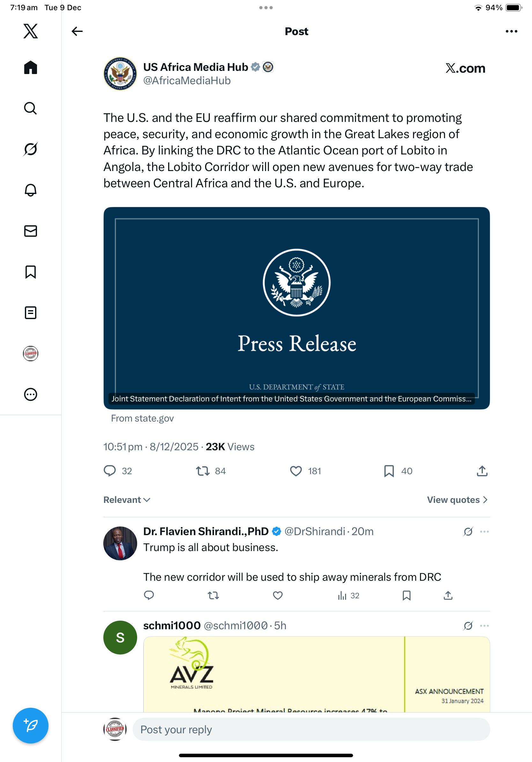Open the Notifications bell
Viewport: 532px width, 762px height.
pyautogui.click(x=31, y=190)
